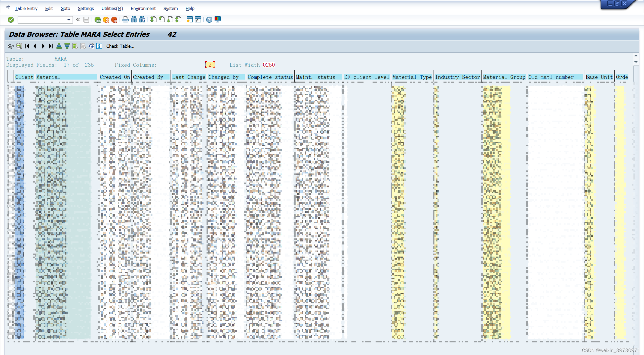Screen dimensions: 644x355
Task: Click the green Enter checkmark icon
Action: [11, 20]
